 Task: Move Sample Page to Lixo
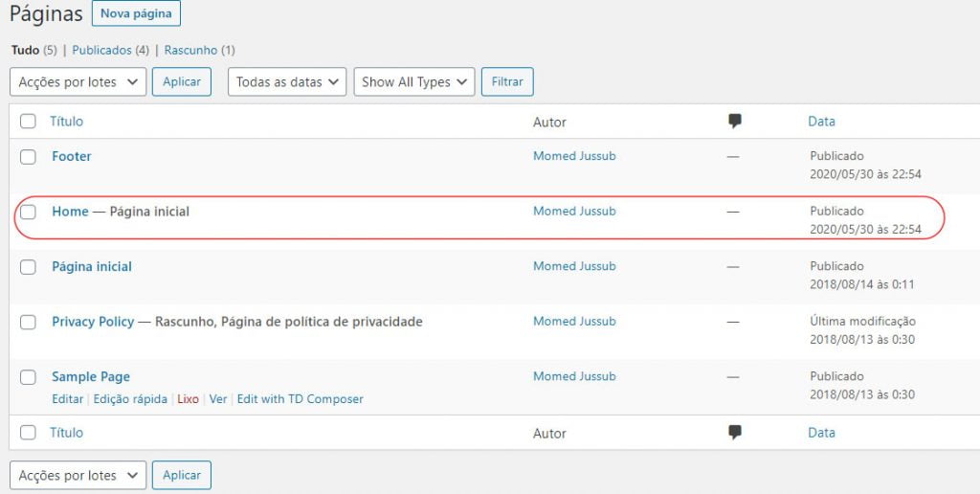188,399
